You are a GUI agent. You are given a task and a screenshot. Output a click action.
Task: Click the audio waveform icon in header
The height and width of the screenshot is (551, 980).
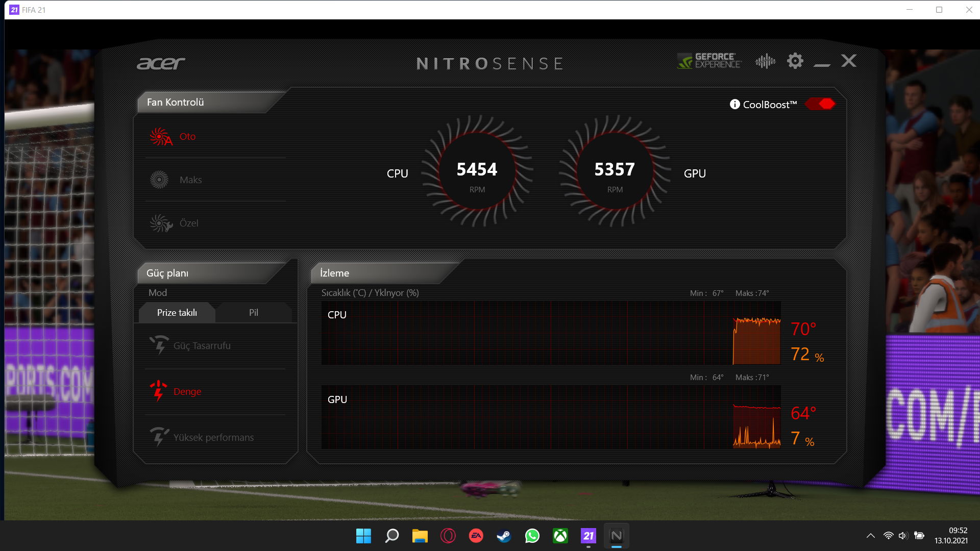coord(765,61)
